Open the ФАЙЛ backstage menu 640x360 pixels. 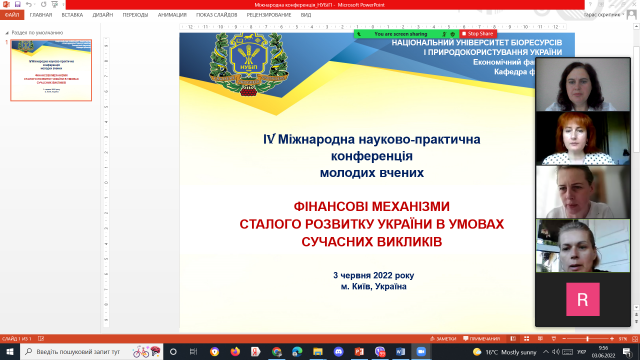[12, 15]
